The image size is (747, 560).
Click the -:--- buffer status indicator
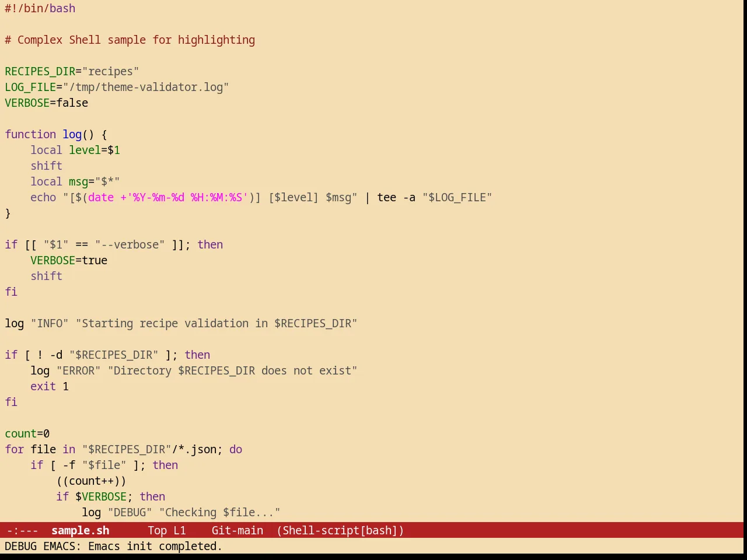click(22, 530)
